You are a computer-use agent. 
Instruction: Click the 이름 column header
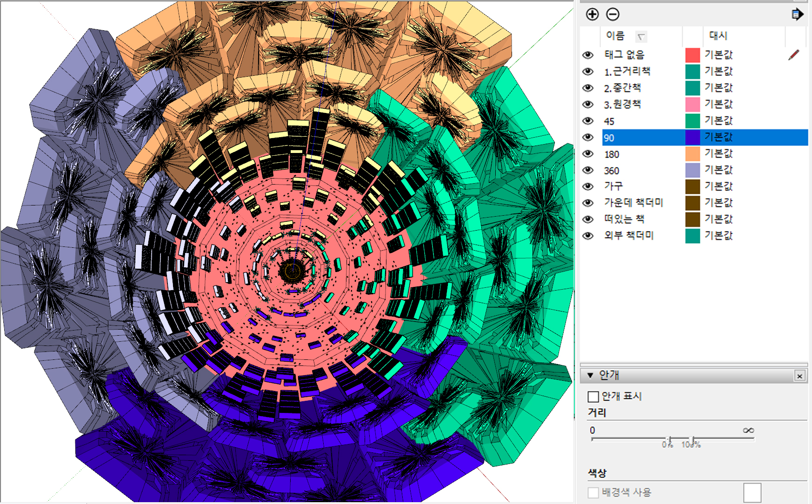615,36
